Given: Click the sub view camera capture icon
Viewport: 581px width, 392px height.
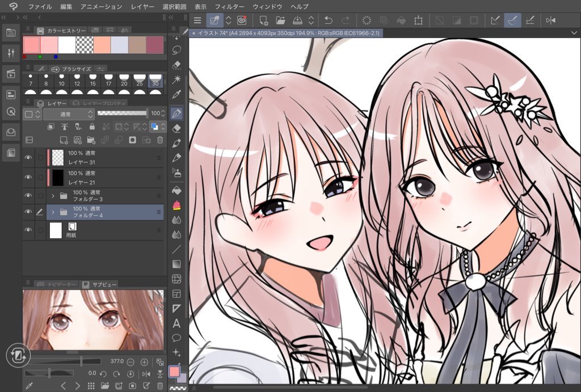Looking at the screenshot, I should point(132,386).
